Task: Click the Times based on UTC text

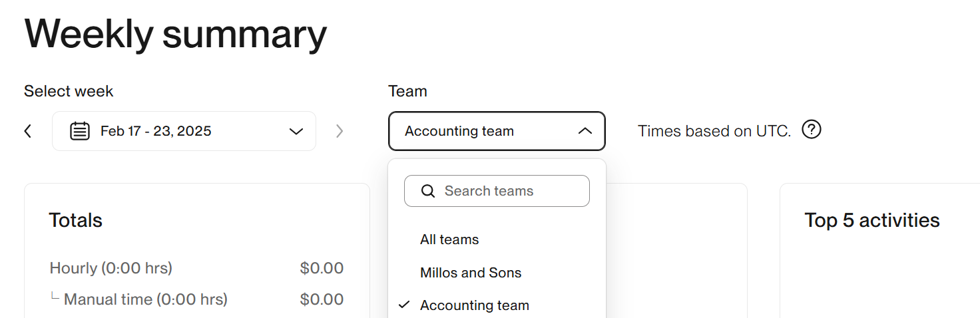Action: 714,131
